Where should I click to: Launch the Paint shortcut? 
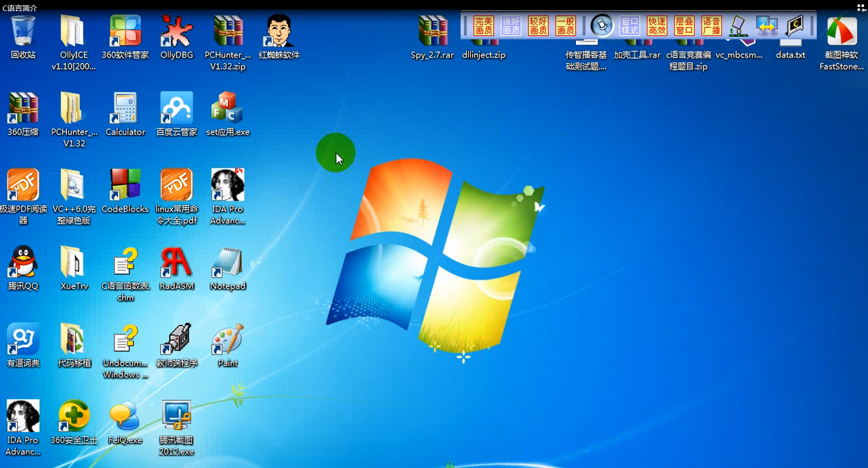tap(228, 339)
